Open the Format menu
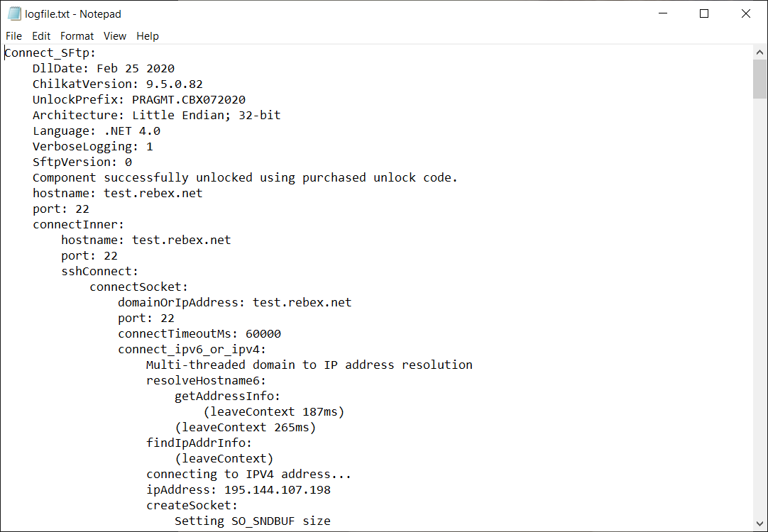The image size is (768, 532). pos(77,35)
